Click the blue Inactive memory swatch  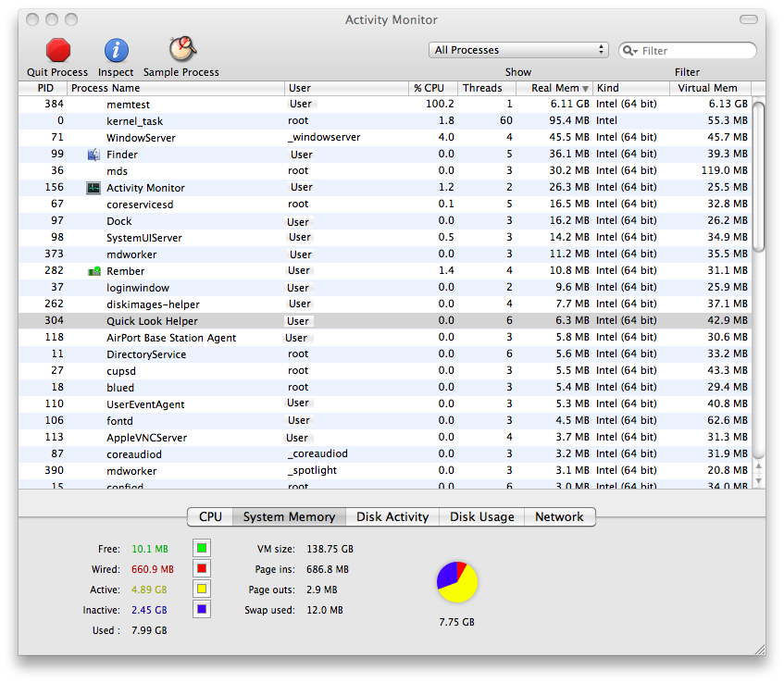coord(202,609)
